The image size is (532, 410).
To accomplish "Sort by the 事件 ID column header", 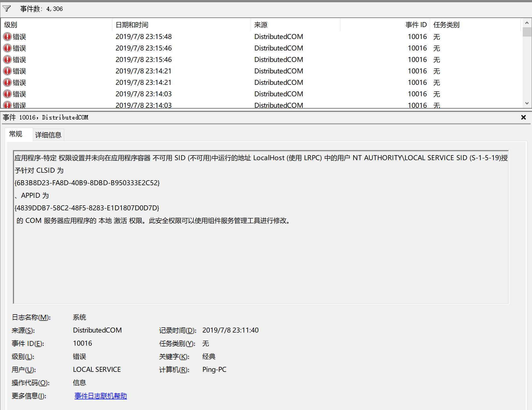I will tap(385, 25).
